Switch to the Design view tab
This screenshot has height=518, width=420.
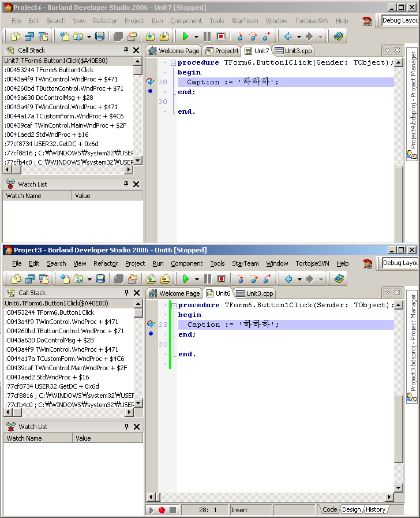pyautogui.click(x=351, y=509)
